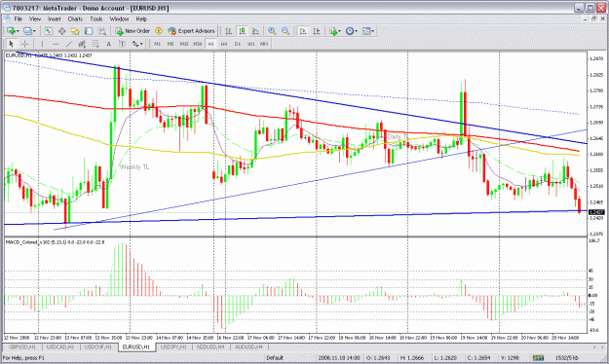Switch chart to Bar Chart mode

tap(229, 31)
